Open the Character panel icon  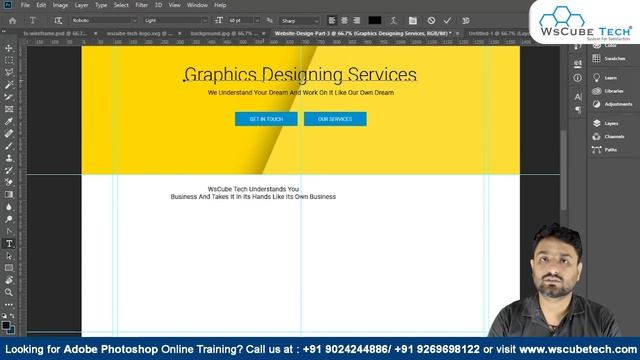(578, 97)
